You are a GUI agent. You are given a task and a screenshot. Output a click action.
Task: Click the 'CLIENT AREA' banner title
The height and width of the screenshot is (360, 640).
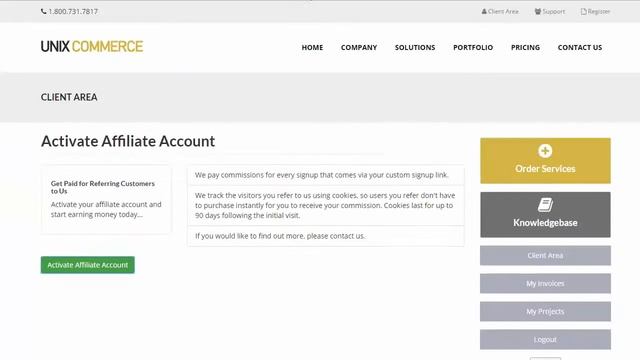click(69, 97)
